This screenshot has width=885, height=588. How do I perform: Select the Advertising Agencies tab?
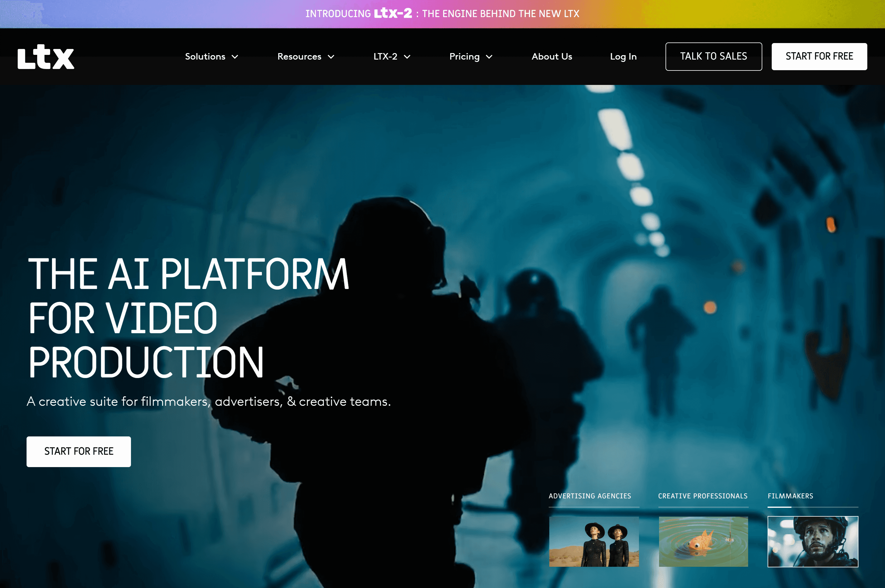[x=589, y=496]
